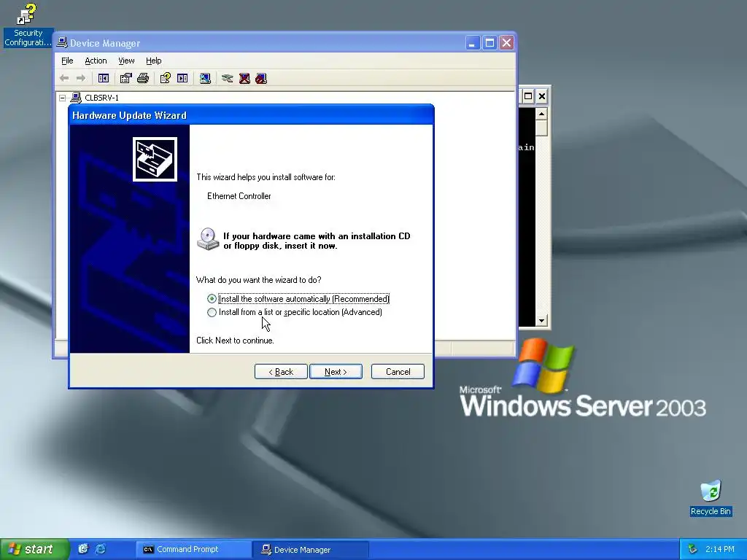Open the Action menu
The height and width of the screenshot is (560, 747).
coord(96,61)
